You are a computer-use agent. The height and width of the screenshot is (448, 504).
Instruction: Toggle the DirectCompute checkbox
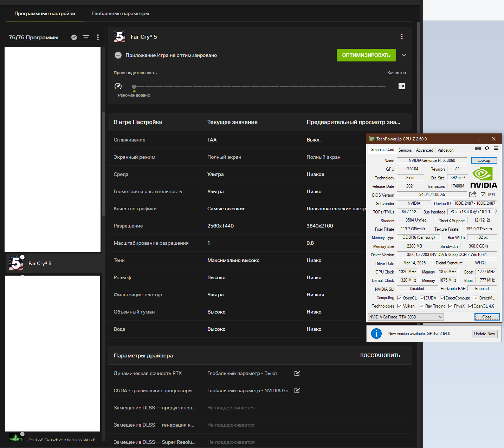coord(442,298)
